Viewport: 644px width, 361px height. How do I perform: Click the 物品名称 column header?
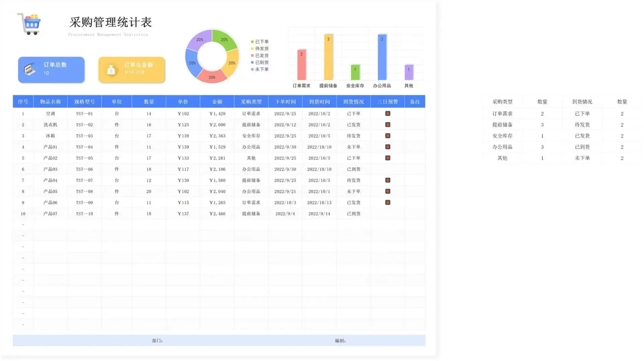(x=51, y=102)
